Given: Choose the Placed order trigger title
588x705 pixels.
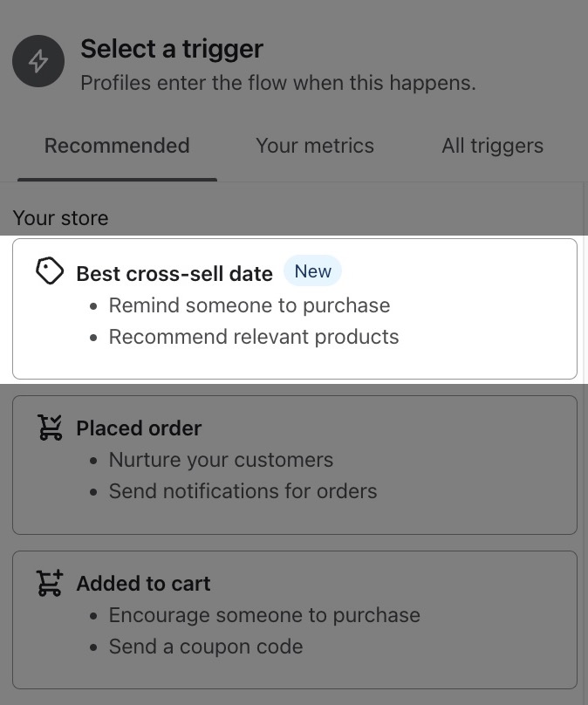Looking at the screenshot, I should tap(139, 428).
